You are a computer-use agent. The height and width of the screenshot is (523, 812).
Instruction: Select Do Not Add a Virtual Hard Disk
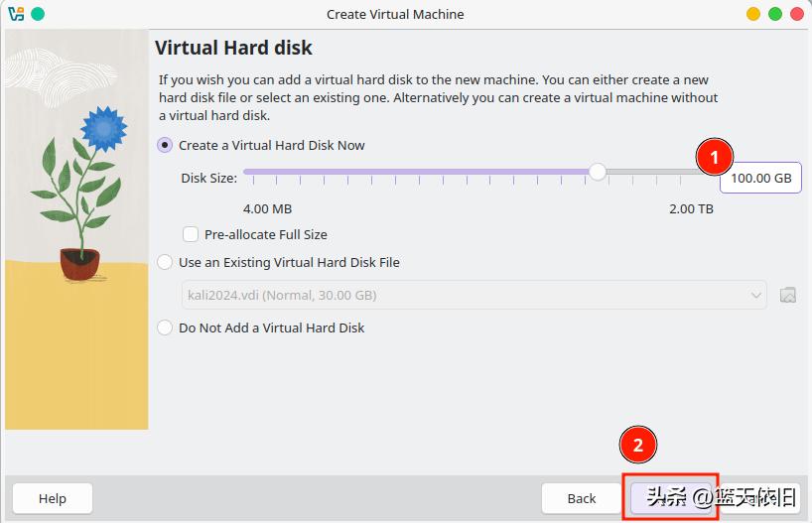(x=166, y=327)
